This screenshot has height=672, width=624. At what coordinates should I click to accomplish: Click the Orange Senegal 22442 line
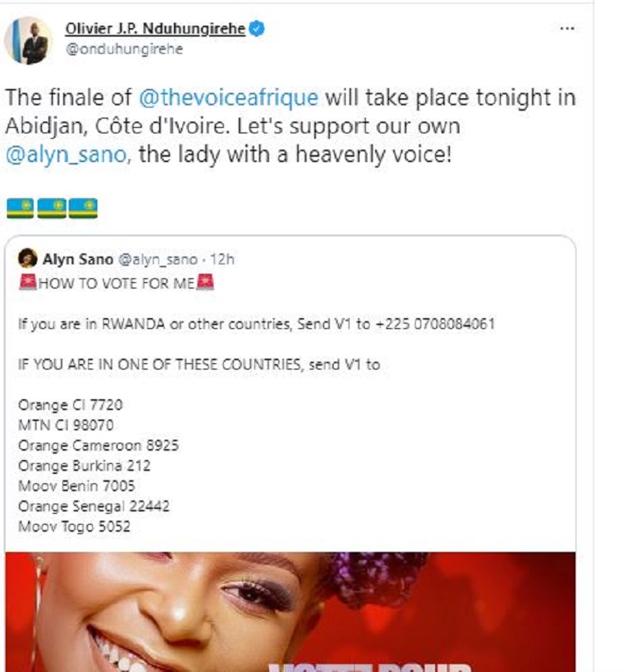[94, 506]
